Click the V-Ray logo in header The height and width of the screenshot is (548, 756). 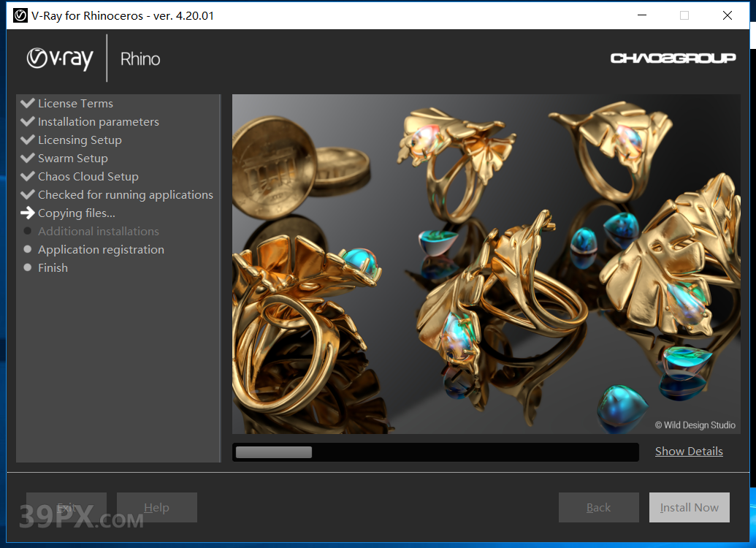pos(60,58)
